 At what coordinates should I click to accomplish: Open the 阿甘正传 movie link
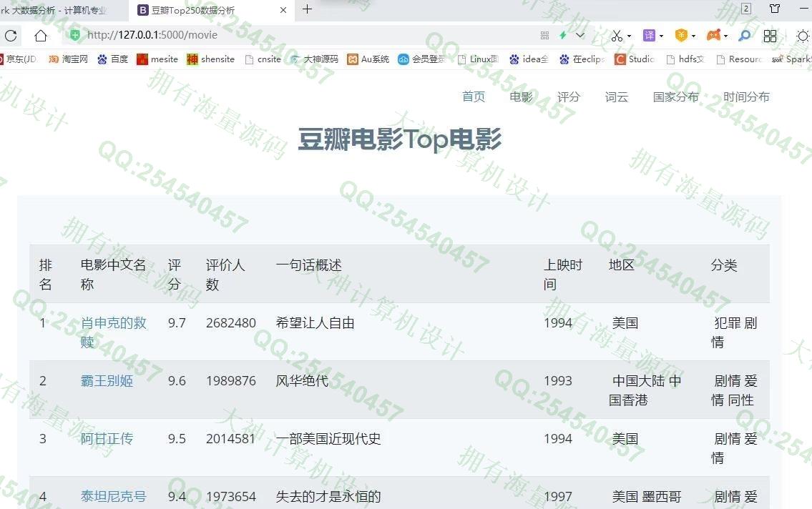click(x=107, y=439)
